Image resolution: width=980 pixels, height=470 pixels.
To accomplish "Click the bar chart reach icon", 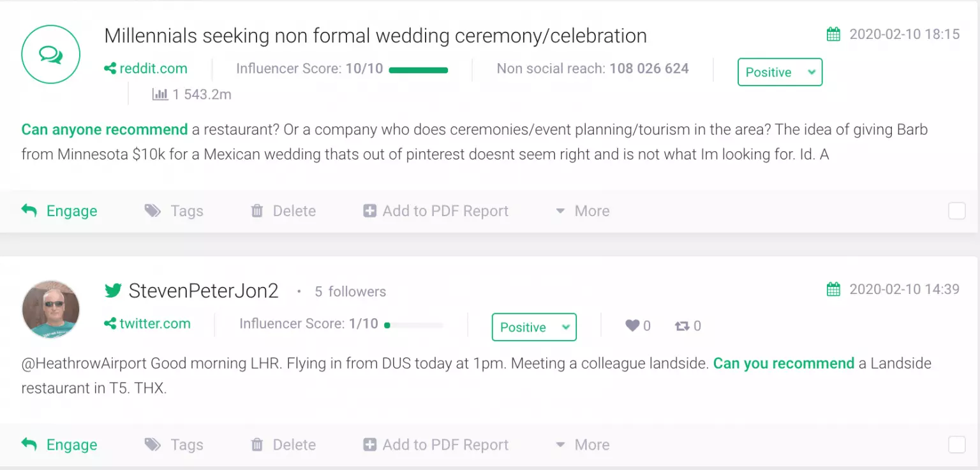I will coord(160,94).
